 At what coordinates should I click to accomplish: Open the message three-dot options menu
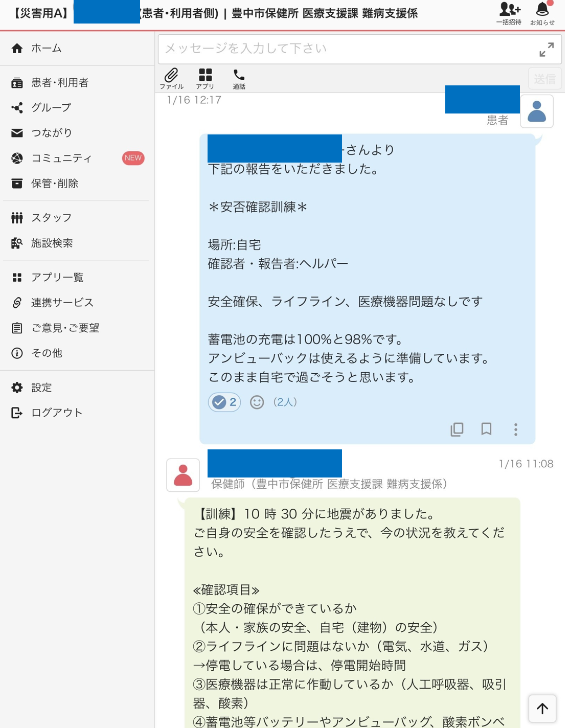tap(516, 429)
